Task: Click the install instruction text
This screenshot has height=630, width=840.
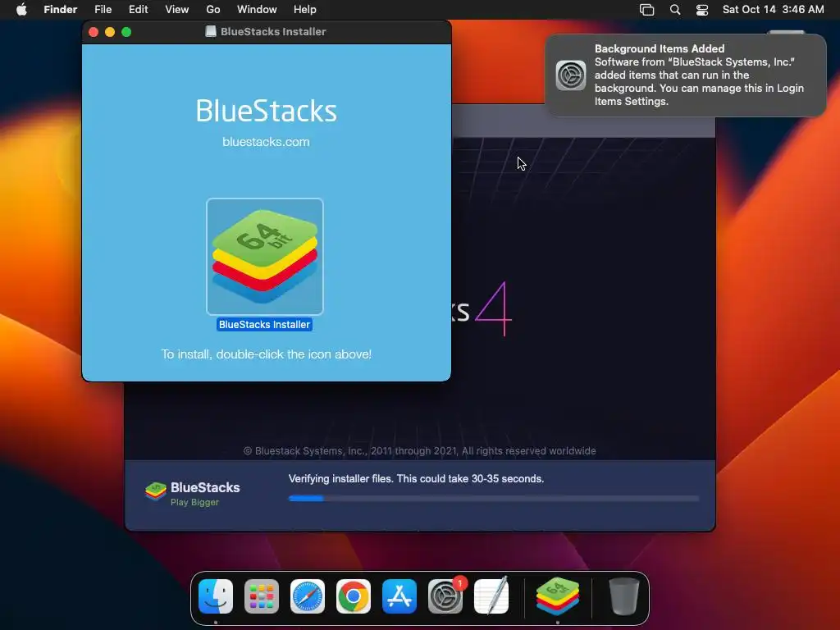Action: [x=267, y=354]
